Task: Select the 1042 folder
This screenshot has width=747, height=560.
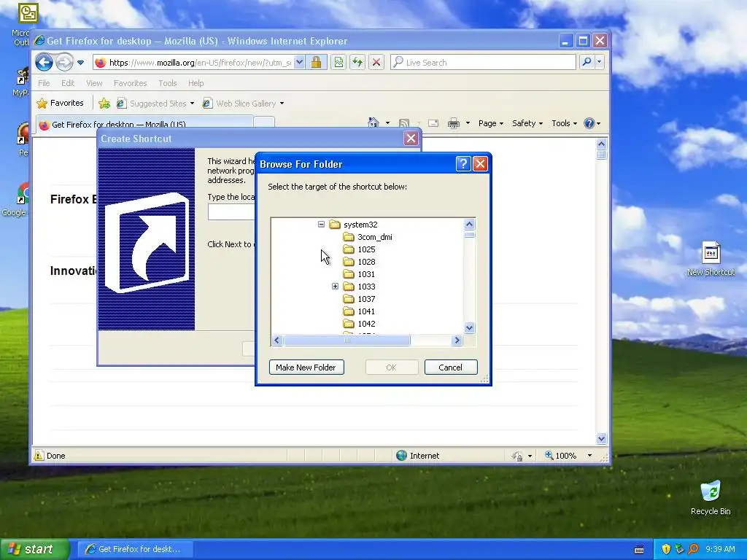Action: (366, 323)
